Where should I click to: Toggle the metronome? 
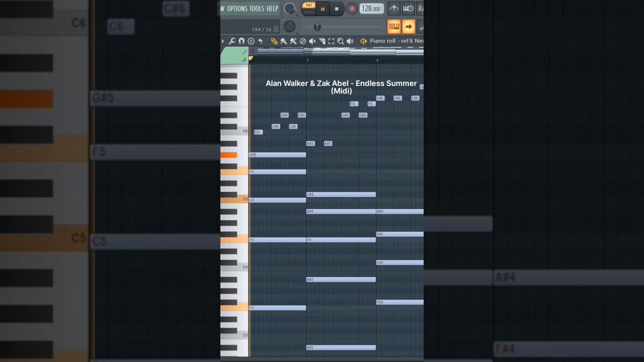click(394, 9)
